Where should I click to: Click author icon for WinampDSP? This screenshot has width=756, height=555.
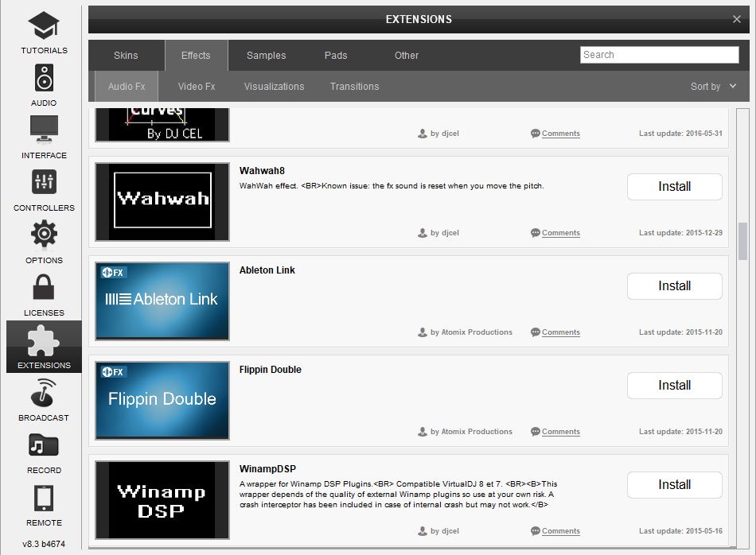coord(423,531)
